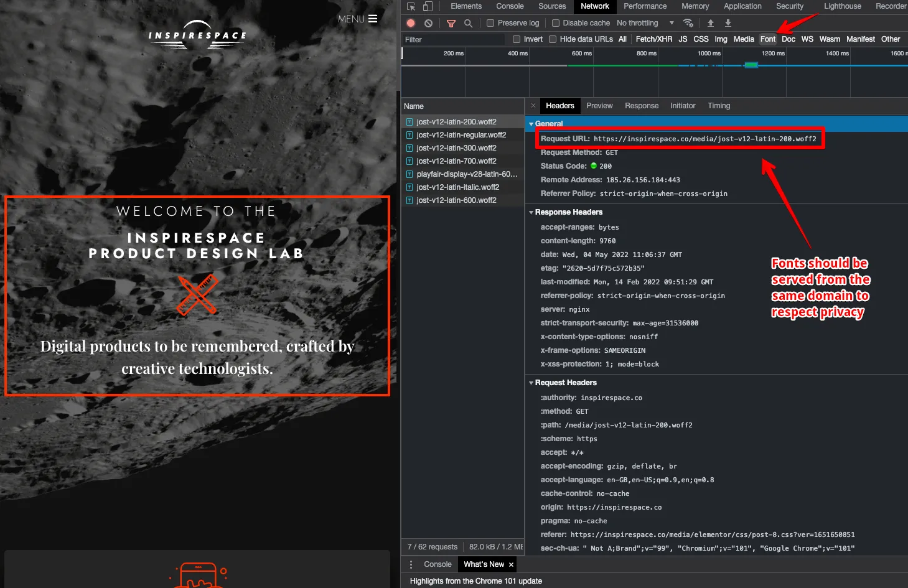
Task: Switch to the Elements panel tab
Action: pyautogui.click(x=466, y=6)
